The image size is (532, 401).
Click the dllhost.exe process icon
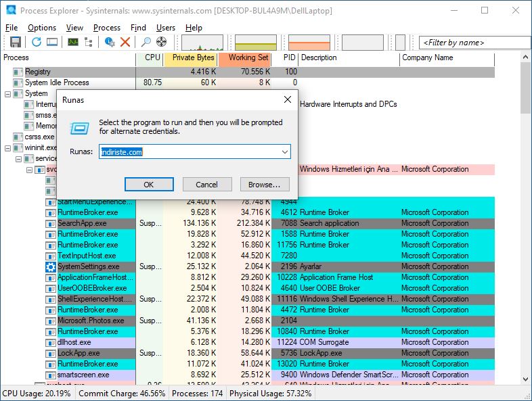[51, 343]
